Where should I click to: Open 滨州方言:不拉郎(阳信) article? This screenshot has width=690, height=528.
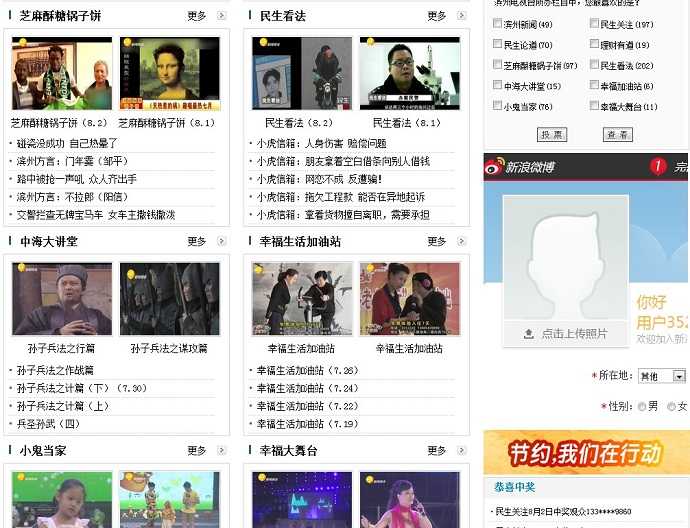click(x=72, y=197)
